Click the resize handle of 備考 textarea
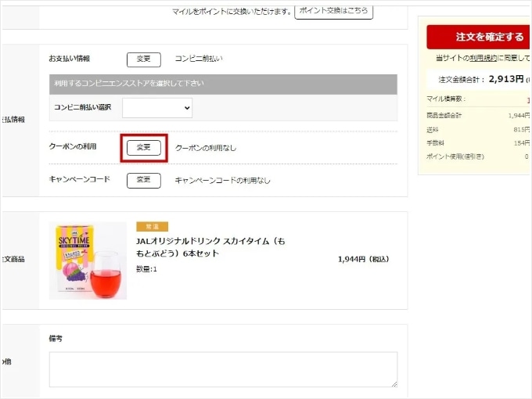This screenshot has height=399, width=532. (393, 383)
